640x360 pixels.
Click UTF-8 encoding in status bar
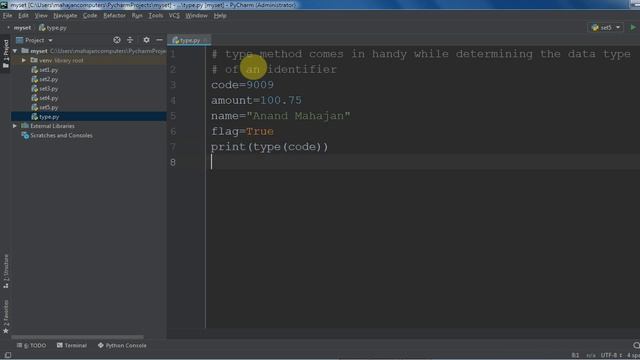point(611,355)
